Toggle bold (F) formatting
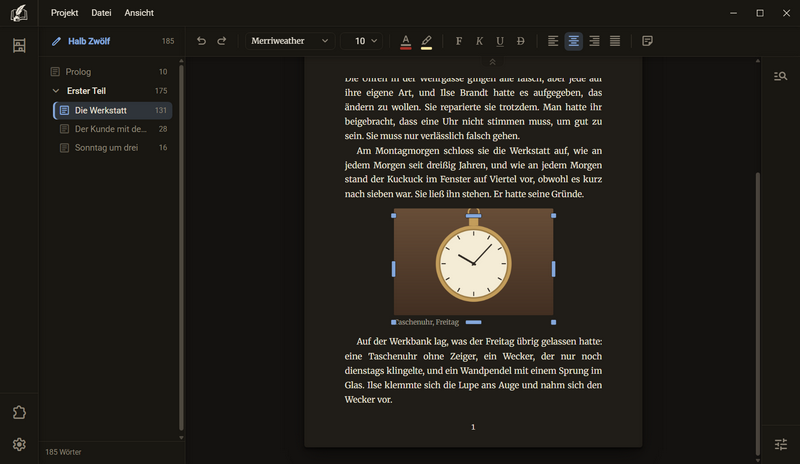Viewport: 800px width, 464px height. click(x=459, y=41)
